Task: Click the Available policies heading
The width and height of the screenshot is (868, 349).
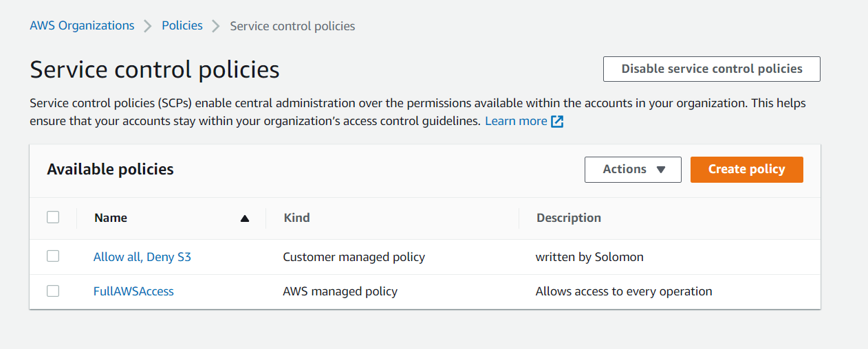Action: pos(110,169)
